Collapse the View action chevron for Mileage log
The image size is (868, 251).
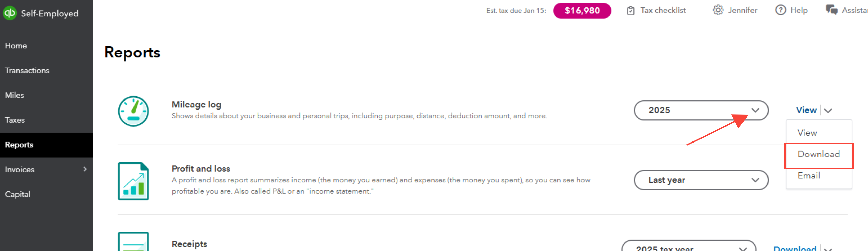828,111
